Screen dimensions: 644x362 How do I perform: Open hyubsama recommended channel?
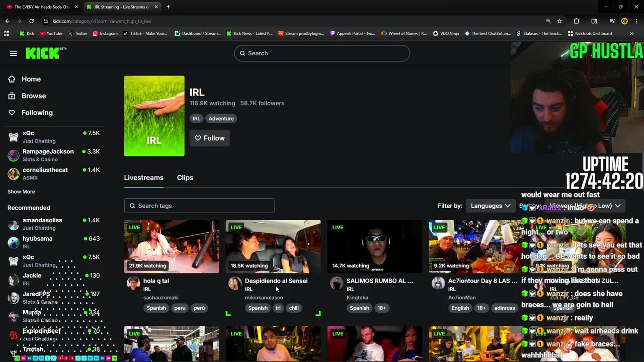click(54, 242)
